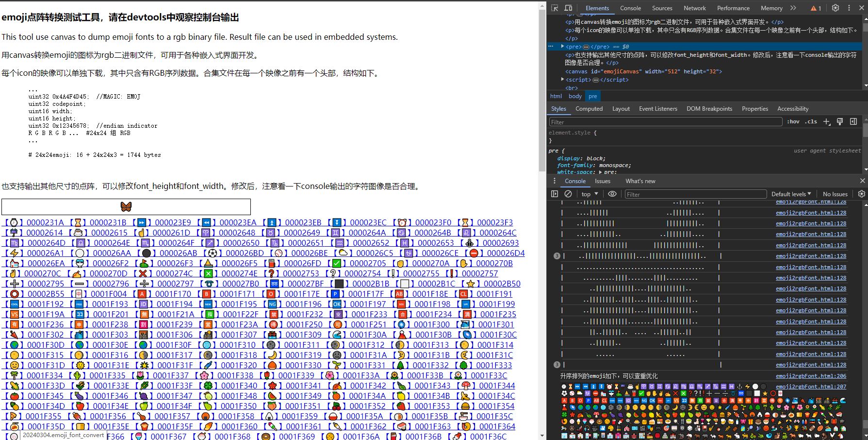868x440 pixels.
Task: Open emoji2rgbFont.html:207 source link
Action: pyautogui.click(x=811, y=387)
